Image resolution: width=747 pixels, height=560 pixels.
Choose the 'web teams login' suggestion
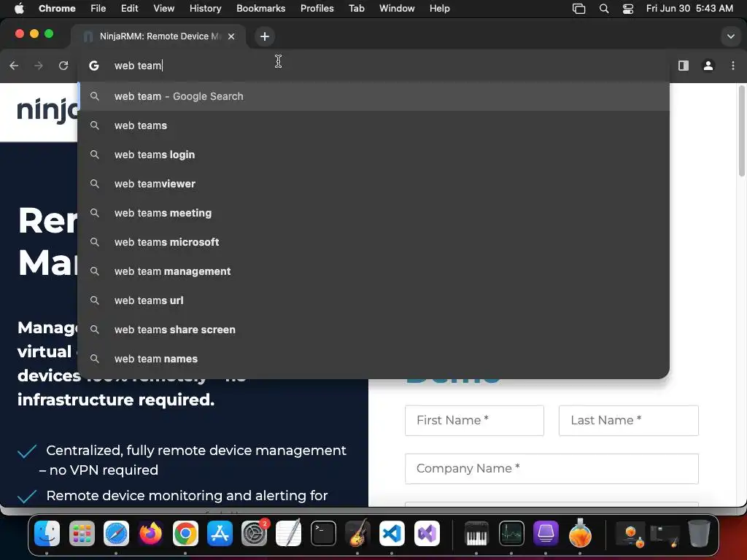pyautogui.click(x=373, y=155)
